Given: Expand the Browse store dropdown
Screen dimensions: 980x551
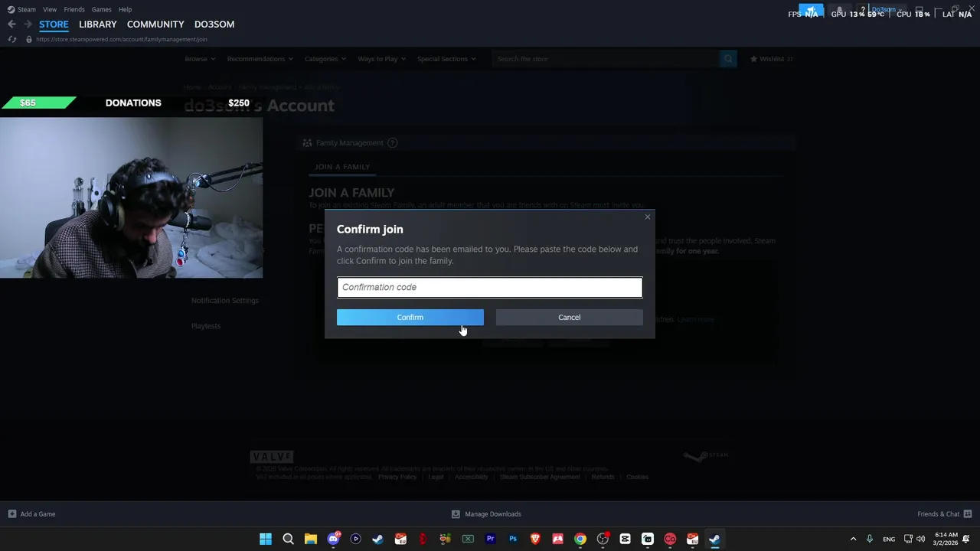Looking at the screenshot, I should click(x=199, y=59).
